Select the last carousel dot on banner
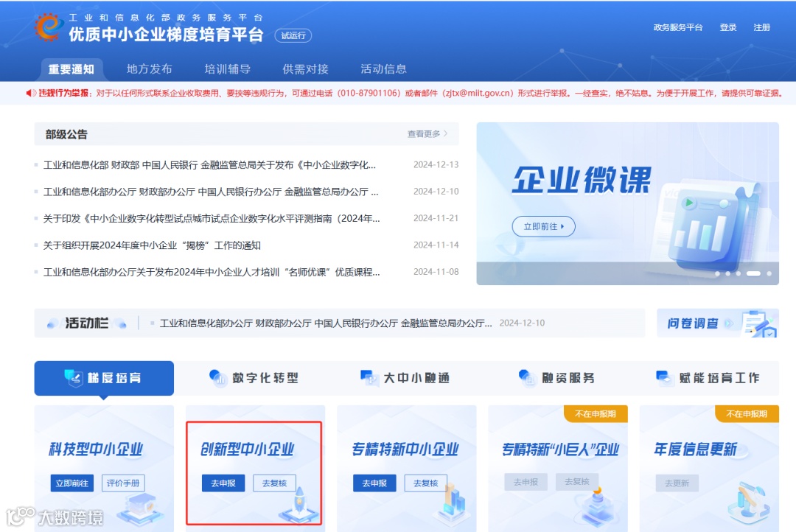This screenshot has width=796, height=532. 769,273
